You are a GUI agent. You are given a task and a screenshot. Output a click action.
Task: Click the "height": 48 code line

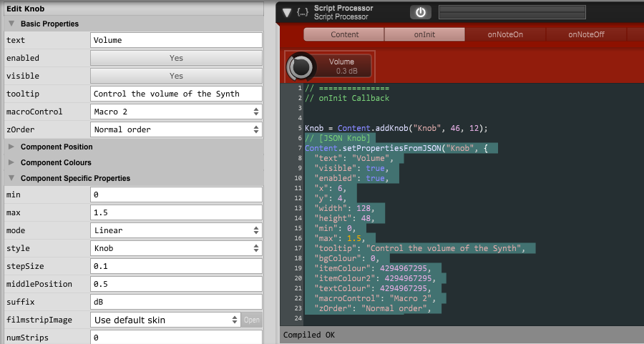click(x=344, y=218)
